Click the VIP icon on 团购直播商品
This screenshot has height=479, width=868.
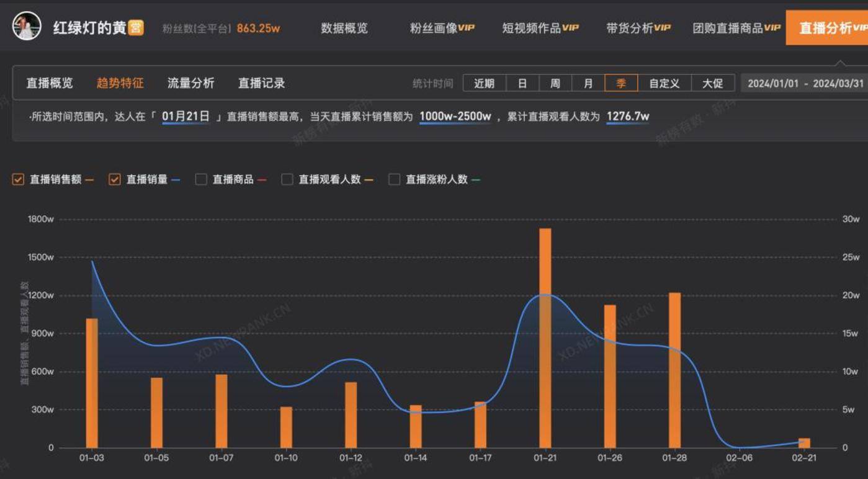pos(771,28)
